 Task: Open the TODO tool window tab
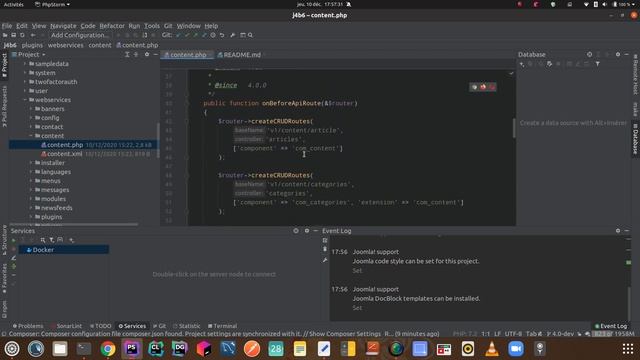click(x=100, y=326)
